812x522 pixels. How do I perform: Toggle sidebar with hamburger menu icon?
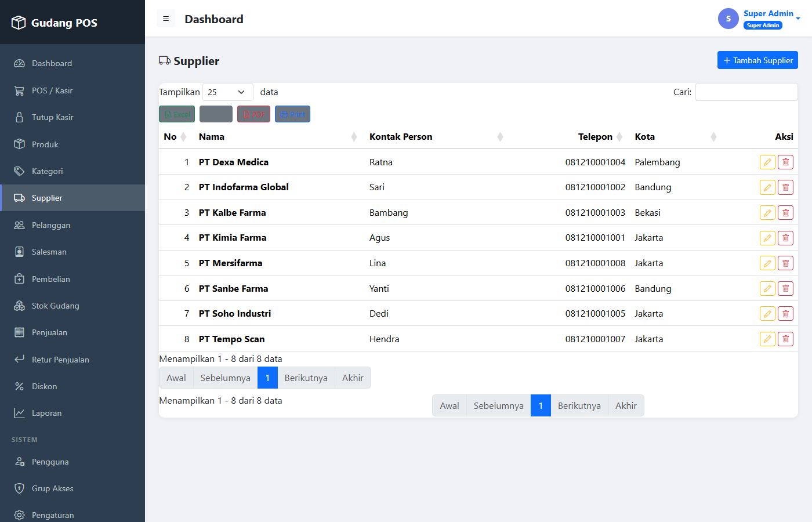pyautogui.click(x=166, y=19)
